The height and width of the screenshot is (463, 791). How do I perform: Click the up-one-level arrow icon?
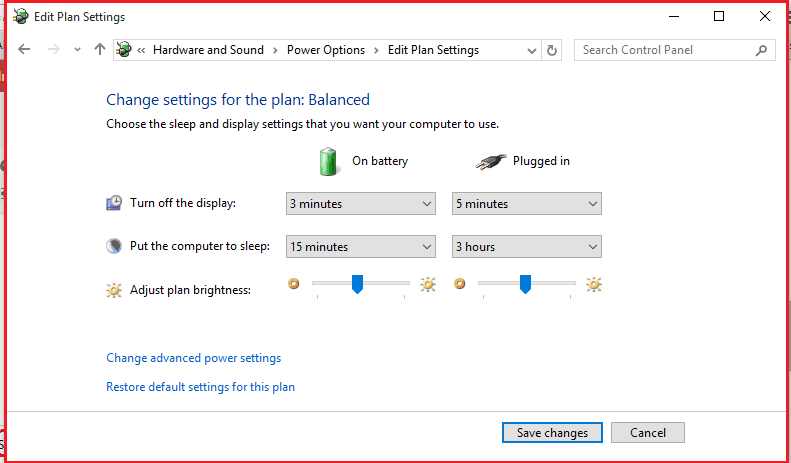click(x=99, y=49)
